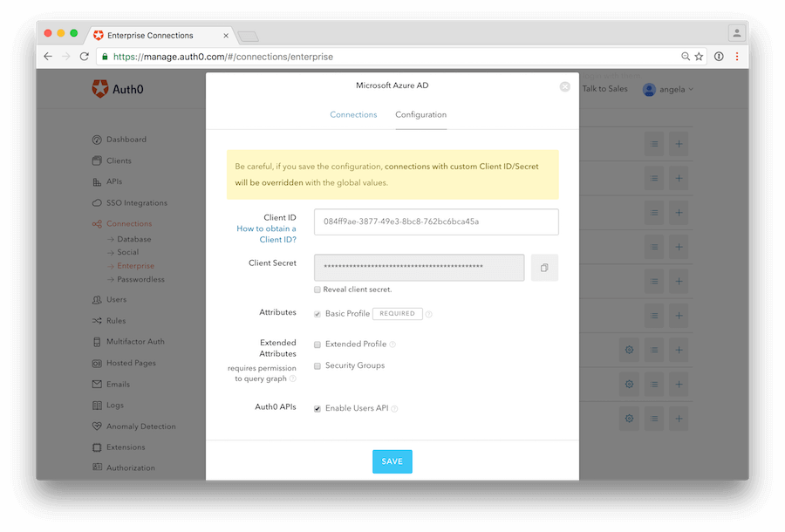Click help icon beside Enable Users API

point(394,409)
